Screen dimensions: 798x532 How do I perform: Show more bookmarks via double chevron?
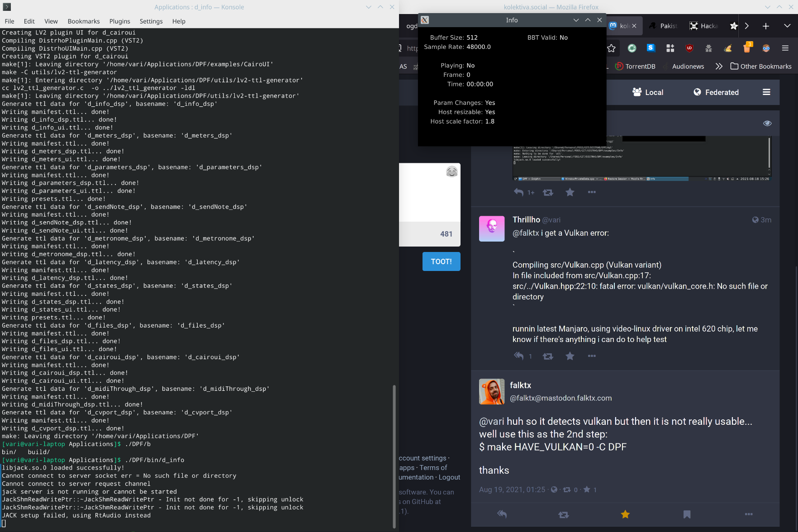pyautogui.click(x=719, y=66)
